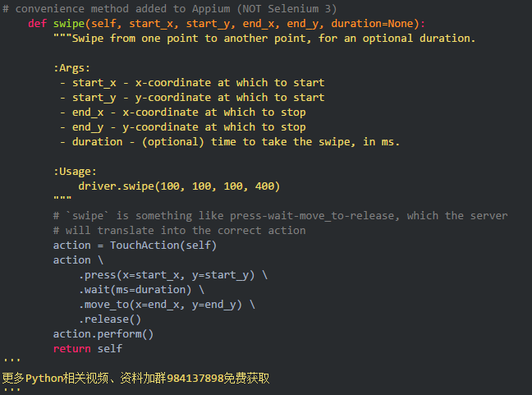
Task: Click the :Args: docstring heading
Action: pos(72,67)
